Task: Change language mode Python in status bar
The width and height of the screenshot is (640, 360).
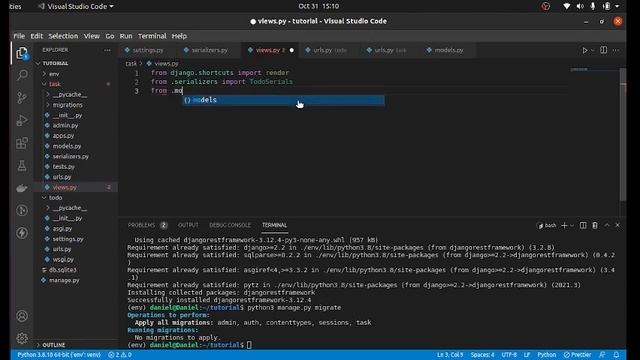Action: pos(547,355)
